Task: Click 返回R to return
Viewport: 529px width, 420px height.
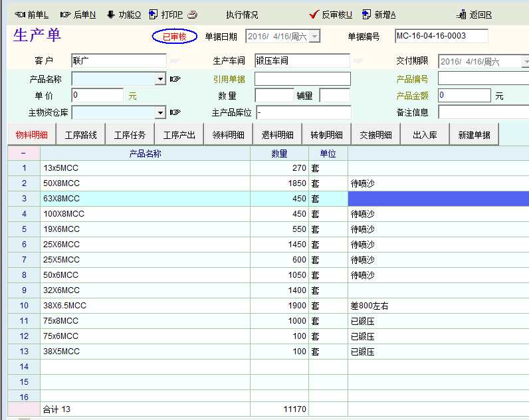Action: click(x=475, y=15)
